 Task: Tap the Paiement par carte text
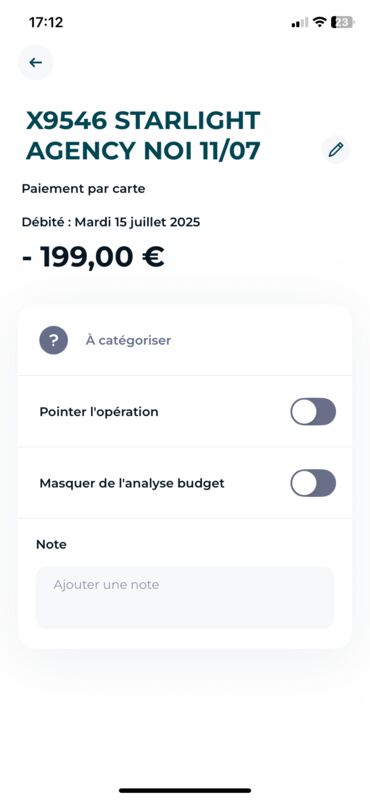83,189
